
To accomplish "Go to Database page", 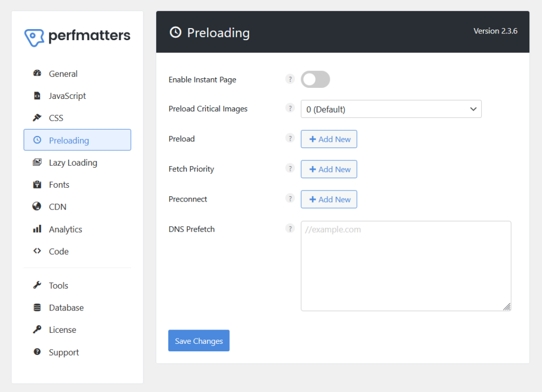I will pos(77,307).
